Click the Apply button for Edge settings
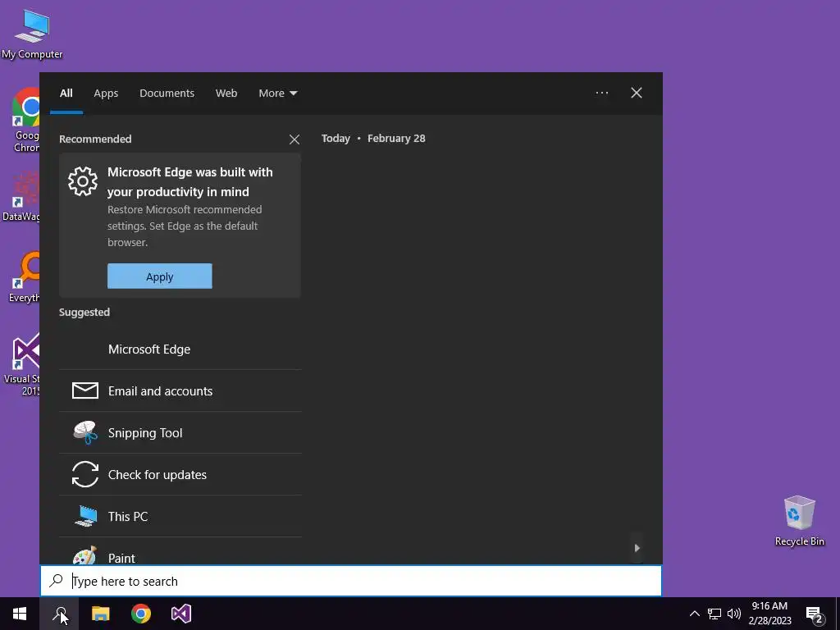This screenshot has height=630, width=840. (x=160, y=276)
